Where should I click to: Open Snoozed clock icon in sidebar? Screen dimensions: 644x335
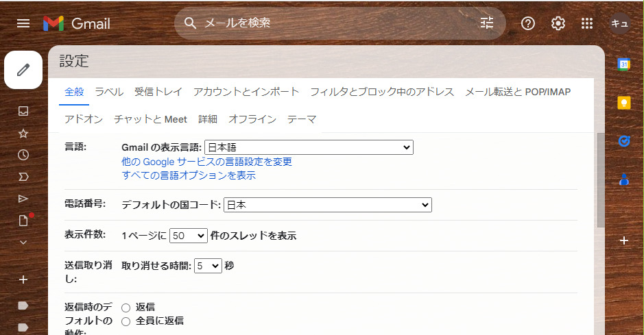pyautogui.click(x=23, y=155)
